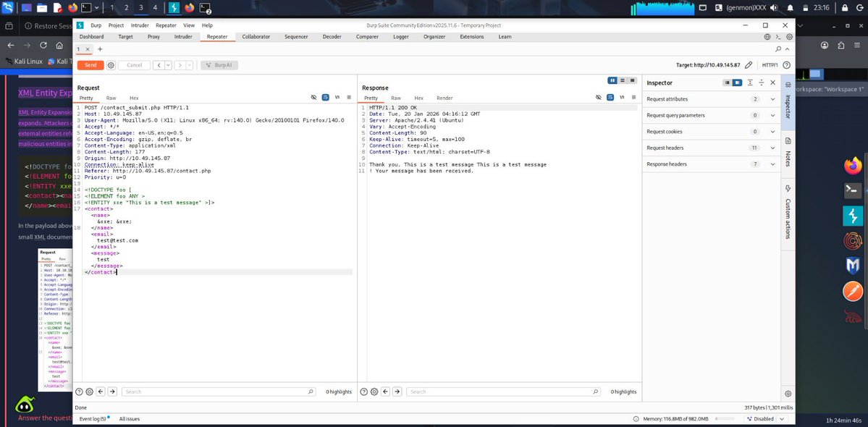This screenshot has width=868, height=427.
Task: Select Render tab in Response pane
Action: tap(444, 98)
